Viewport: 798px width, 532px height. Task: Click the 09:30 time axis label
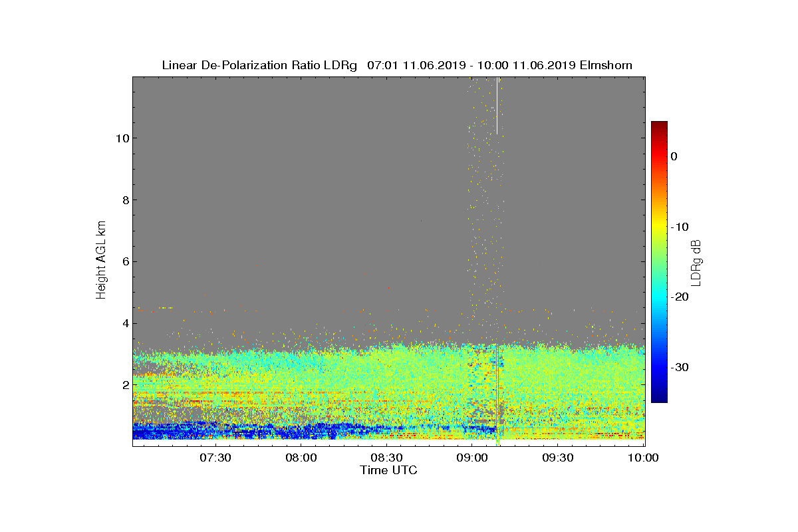558,458
